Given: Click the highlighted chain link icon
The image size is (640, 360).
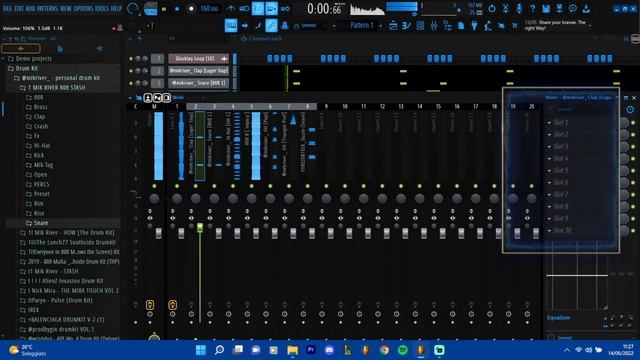Looking at the screenshot, I should [x=271, y=26].
